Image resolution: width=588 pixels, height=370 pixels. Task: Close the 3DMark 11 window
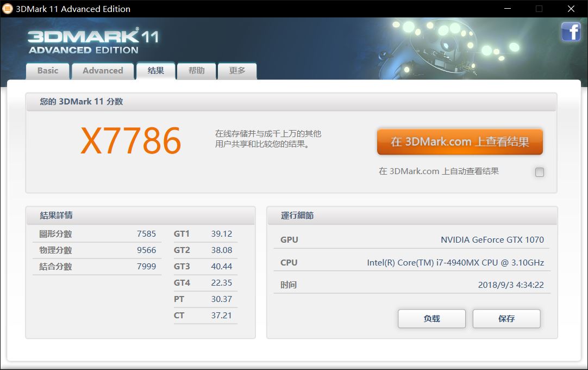[571, 9]
